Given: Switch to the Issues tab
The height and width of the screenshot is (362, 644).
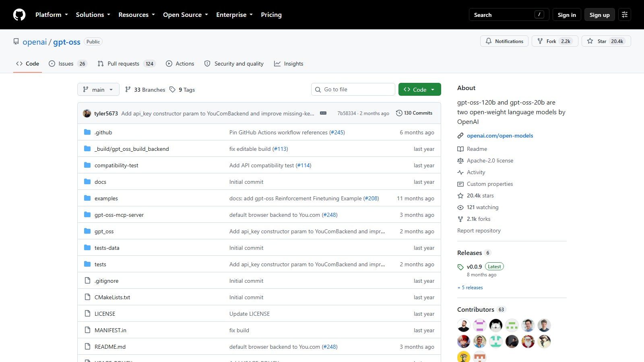Looking at the screenshot, I should [x=67, y=64].
